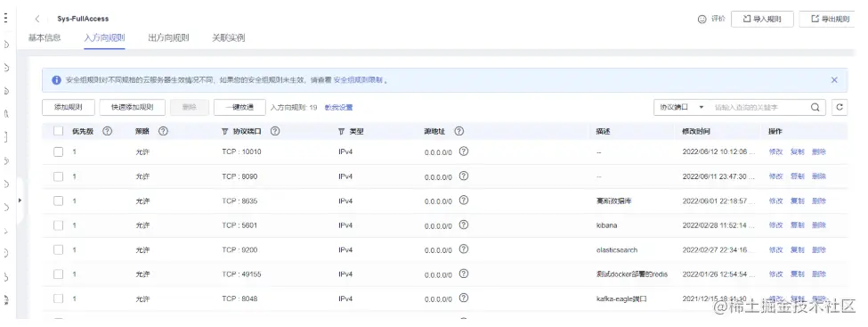Screen dimensions: 868x327
Task: Check the TCP:8635 rule checkbox
Action: coord(58,200)
